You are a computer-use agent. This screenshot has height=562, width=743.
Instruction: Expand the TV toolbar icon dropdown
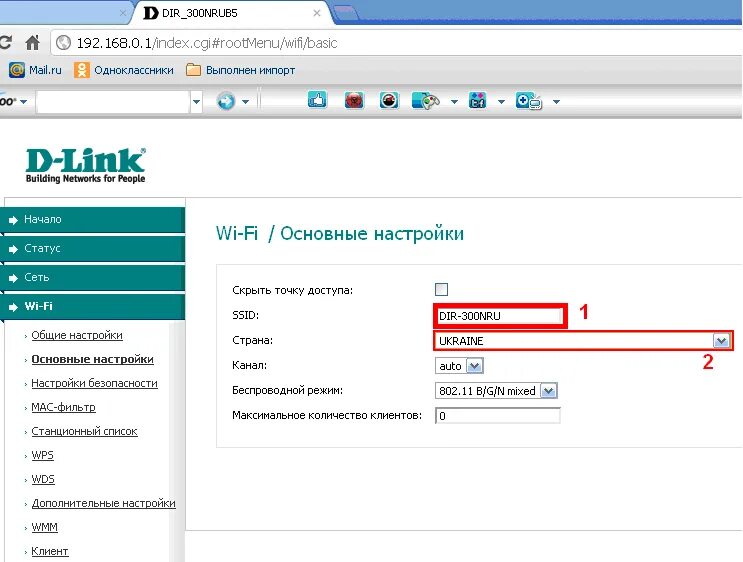coord(556,101)
